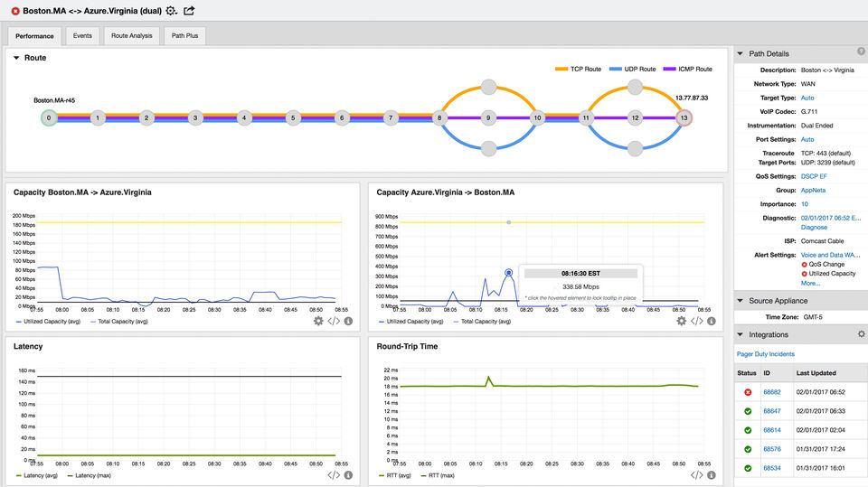Toggle the ICMP Route legend entry

(x=687, y=70)
